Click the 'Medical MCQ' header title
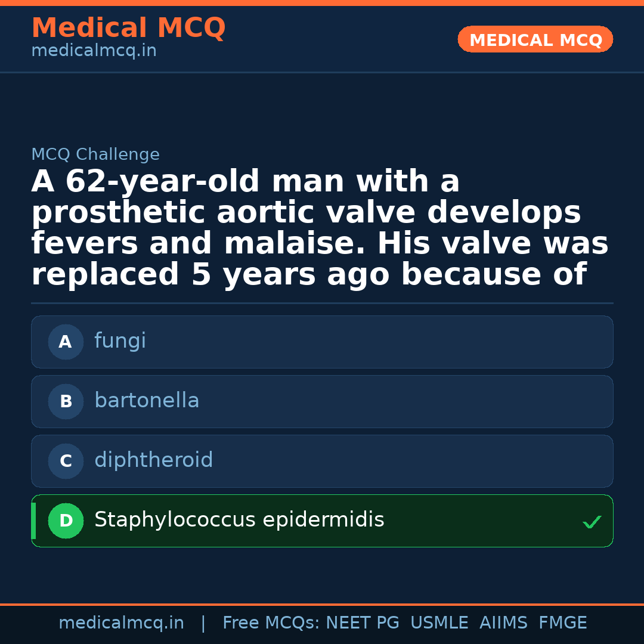 tap(128, 28)
